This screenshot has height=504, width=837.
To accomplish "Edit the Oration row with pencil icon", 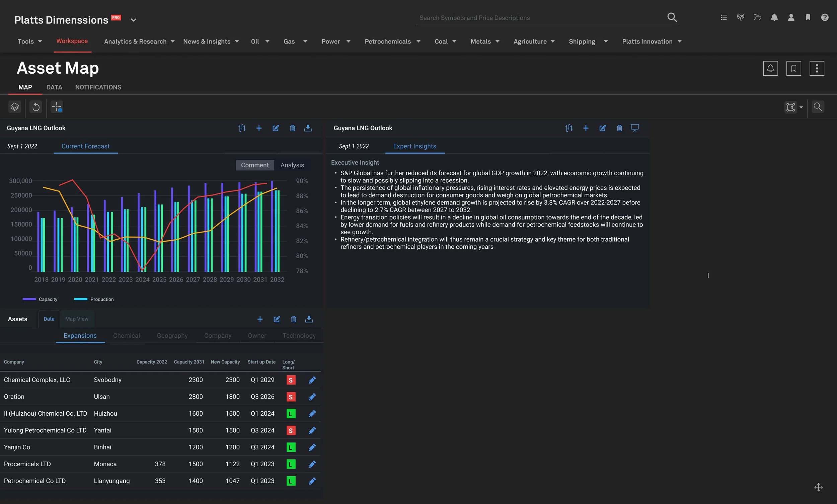I will click(x=312, y=397).
